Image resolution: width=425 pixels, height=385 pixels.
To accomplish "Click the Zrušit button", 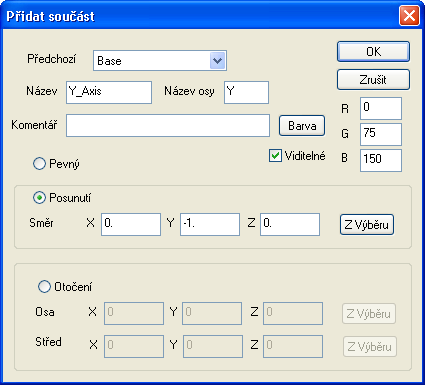I will [373, 80].
